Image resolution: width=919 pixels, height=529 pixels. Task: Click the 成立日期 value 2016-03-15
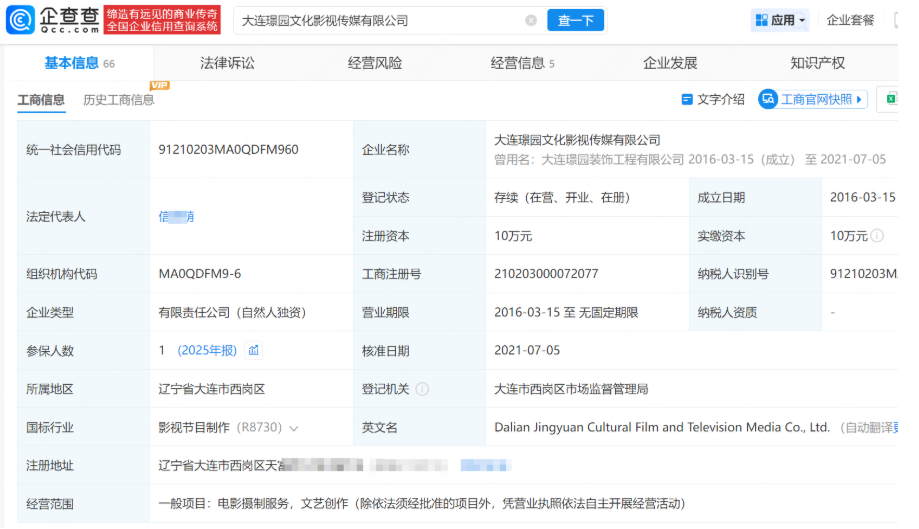click(x=862, y=197)
